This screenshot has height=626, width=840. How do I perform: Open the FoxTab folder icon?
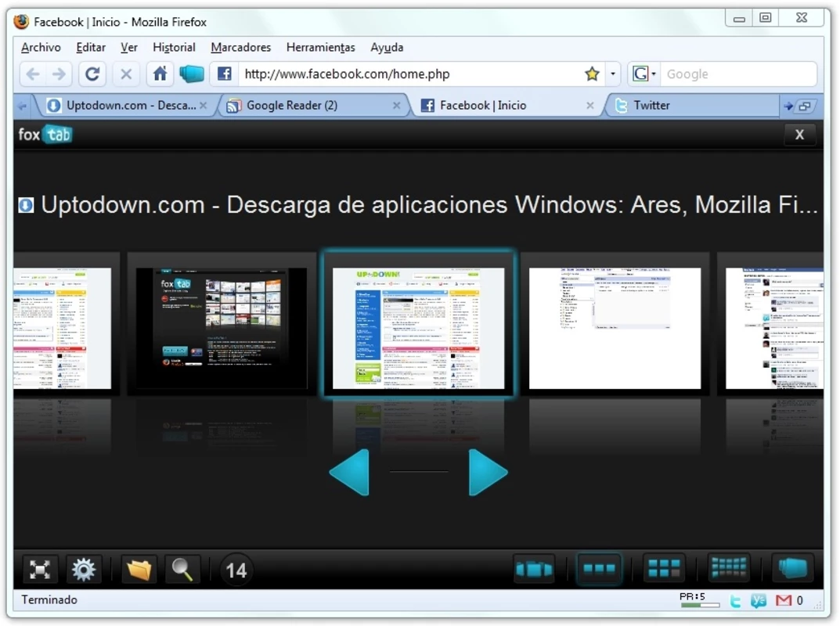(x=139, y=569)
